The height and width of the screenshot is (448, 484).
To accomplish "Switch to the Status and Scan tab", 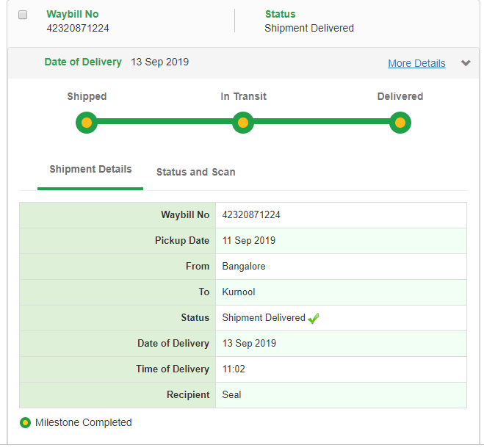I will tap(195, 172).
